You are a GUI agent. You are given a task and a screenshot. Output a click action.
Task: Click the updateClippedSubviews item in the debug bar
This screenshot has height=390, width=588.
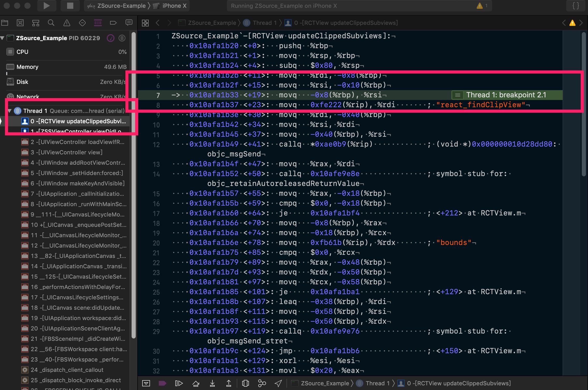pos(454,383)
